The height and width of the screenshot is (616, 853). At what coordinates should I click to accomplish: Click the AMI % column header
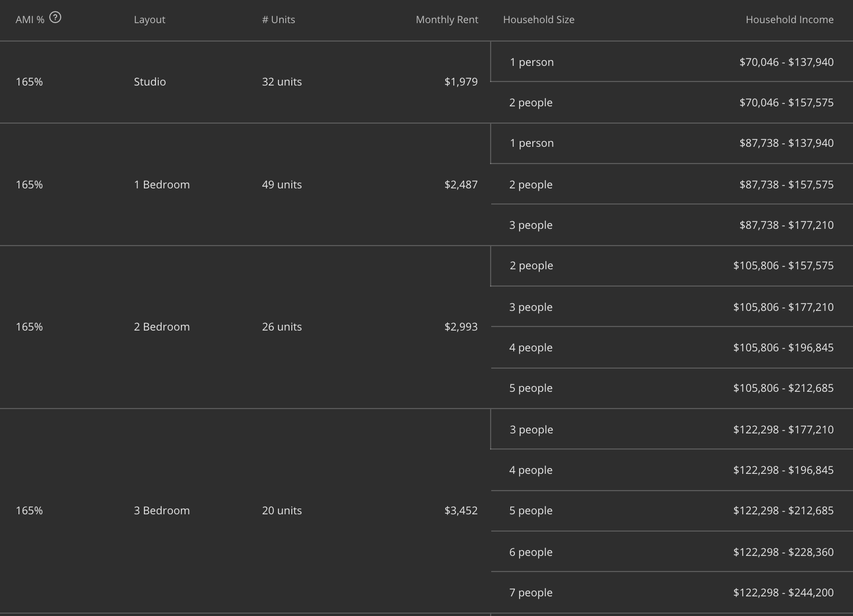coord(29,20)
